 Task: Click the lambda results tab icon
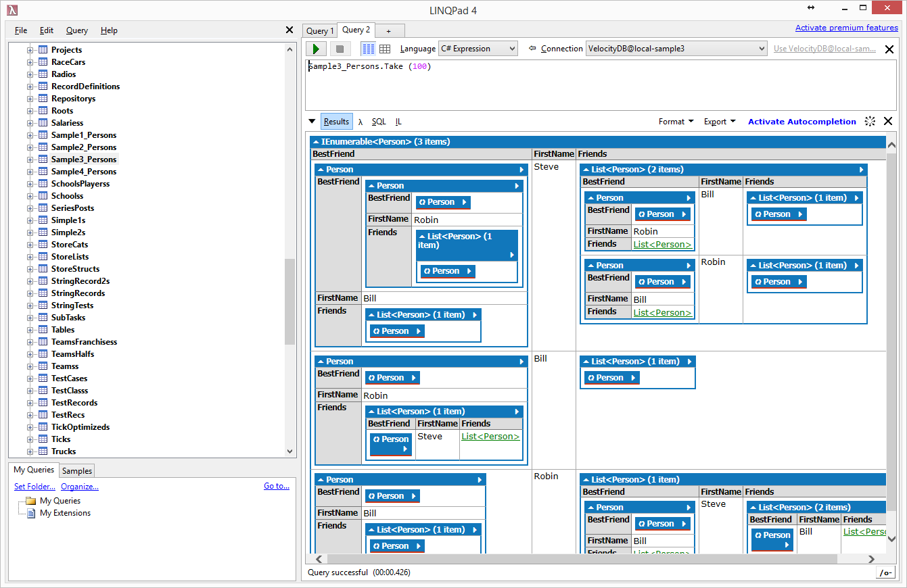361,122
